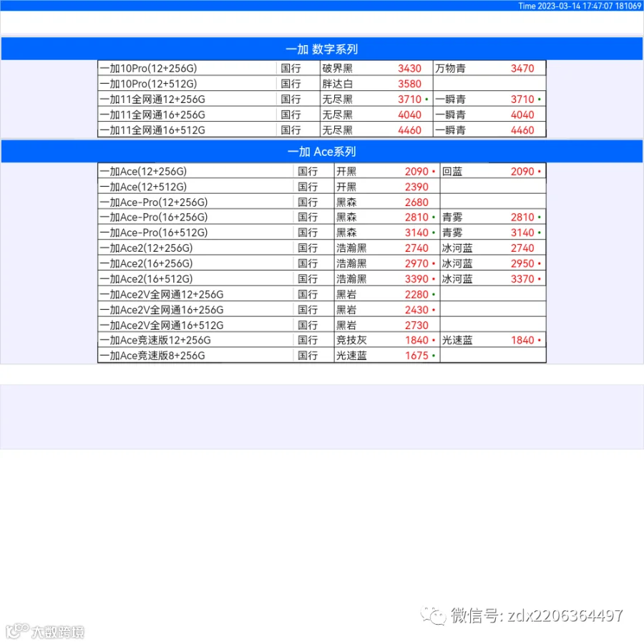Click '开黑' in the 一加Ace(12+512G) row

(x=346, y=187)
